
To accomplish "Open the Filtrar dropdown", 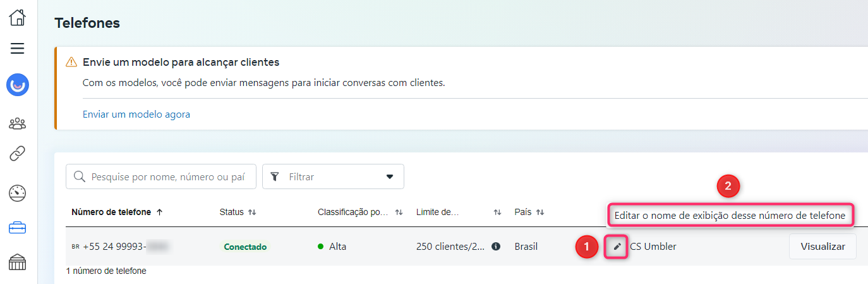I will pos(333,177).
